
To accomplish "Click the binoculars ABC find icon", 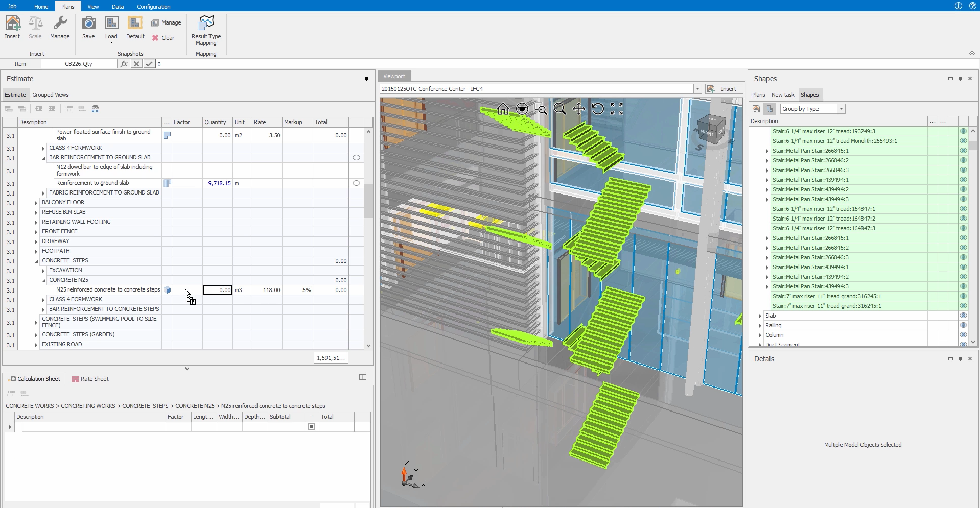I will (x=96, y=109).
